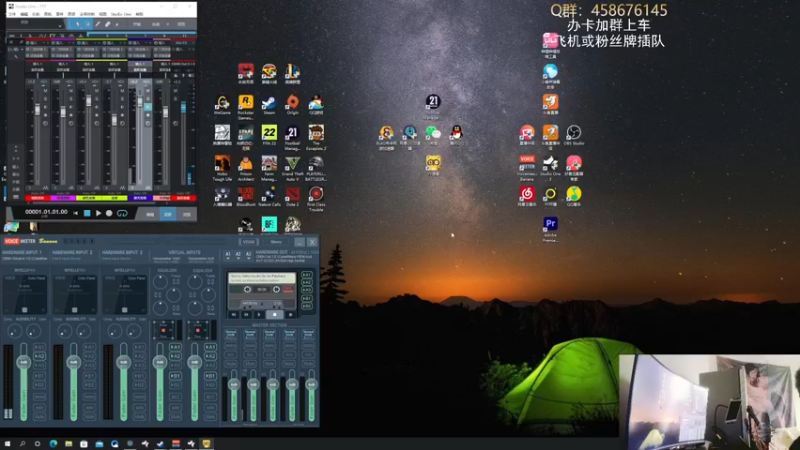Select the Arrow tool in Studio One
The width and height of the screenshot is (800, 450).
point(78,24)
